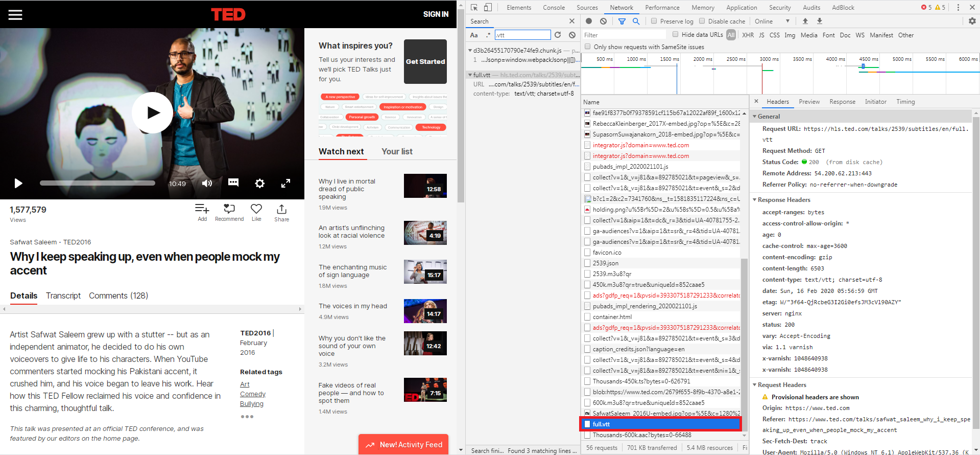980x455 pixels.
Task: Click SIGN IN
Action: click(436, 14)
